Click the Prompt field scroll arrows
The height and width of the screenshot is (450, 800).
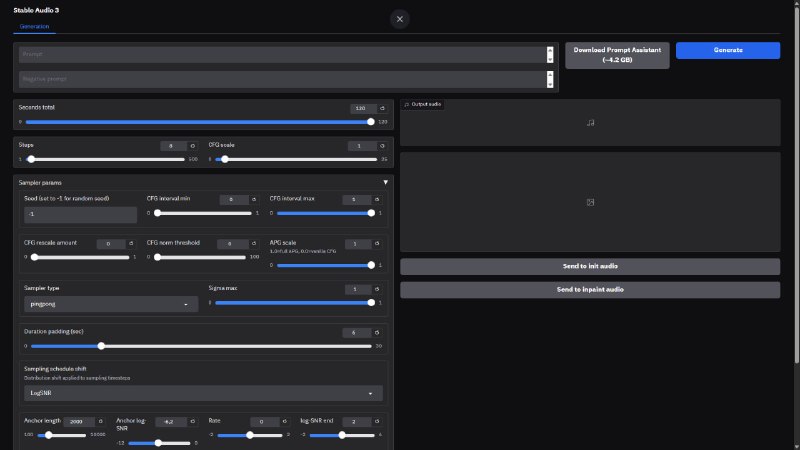[549, 55]
